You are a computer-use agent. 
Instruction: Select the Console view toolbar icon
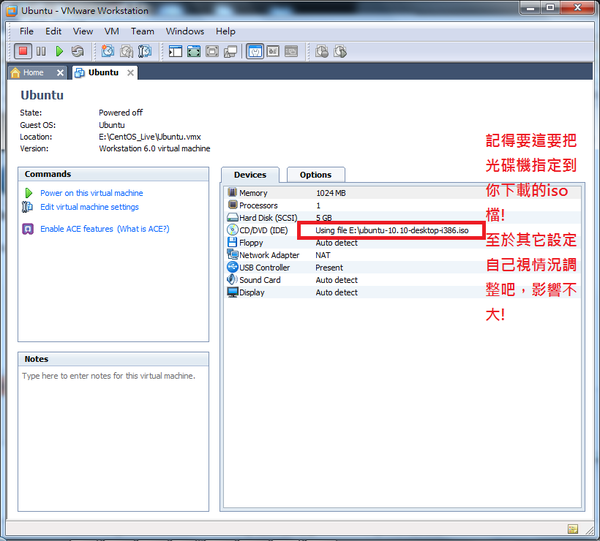[x=291, y=51]
